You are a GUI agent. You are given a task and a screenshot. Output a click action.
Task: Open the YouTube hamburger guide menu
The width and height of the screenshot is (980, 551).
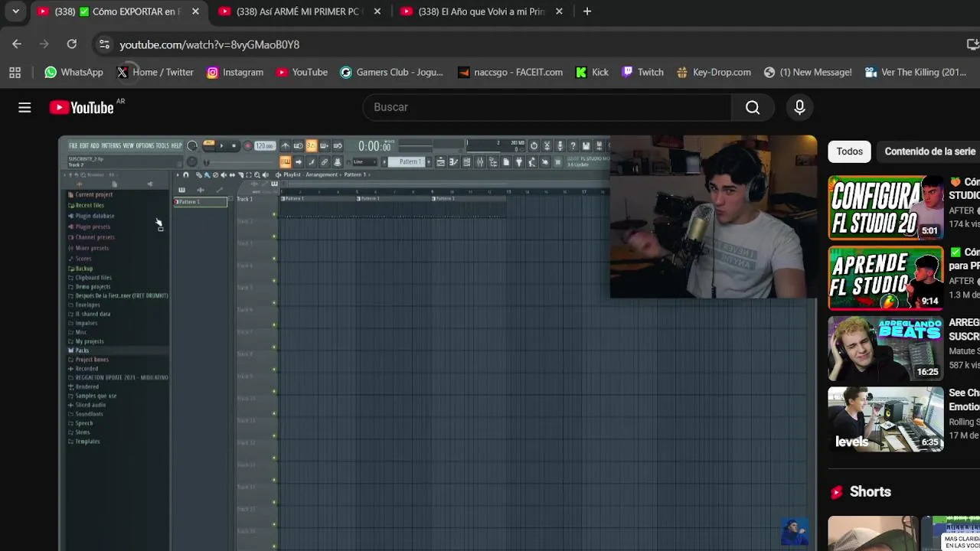click(x=24, y=108)
